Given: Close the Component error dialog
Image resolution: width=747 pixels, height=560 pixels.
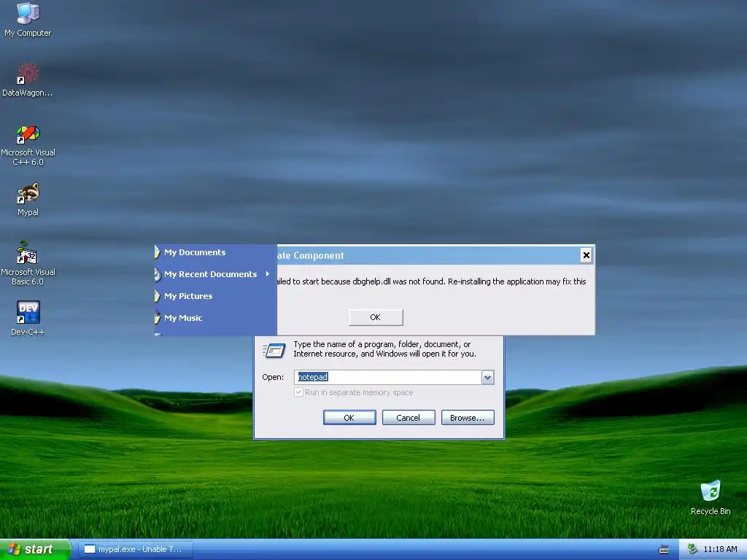Looking at the screenshot, I should click(586, 255).
